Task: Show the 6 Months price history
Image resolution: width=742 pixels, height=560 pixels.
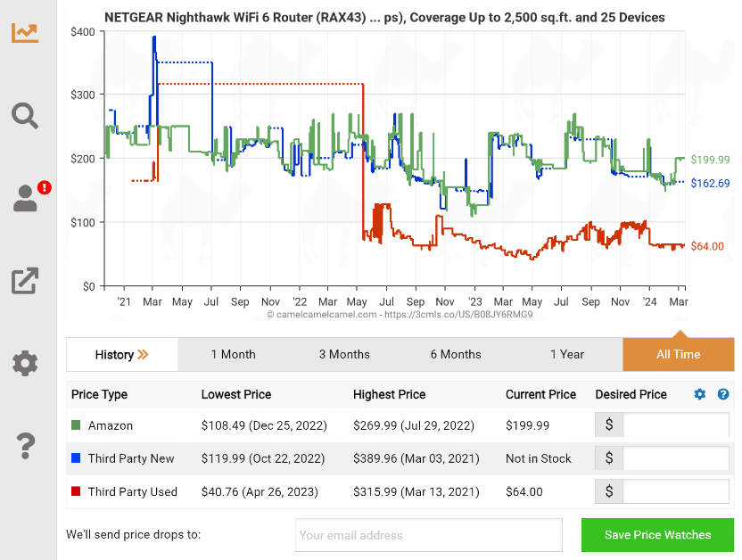Action: (x=456, y=354)
